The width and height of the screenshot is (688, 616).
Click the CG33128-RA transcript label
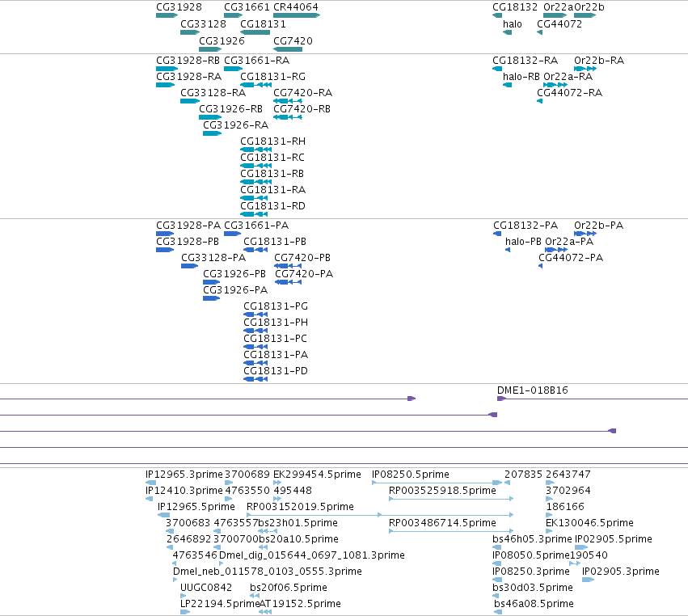(213, 93)
